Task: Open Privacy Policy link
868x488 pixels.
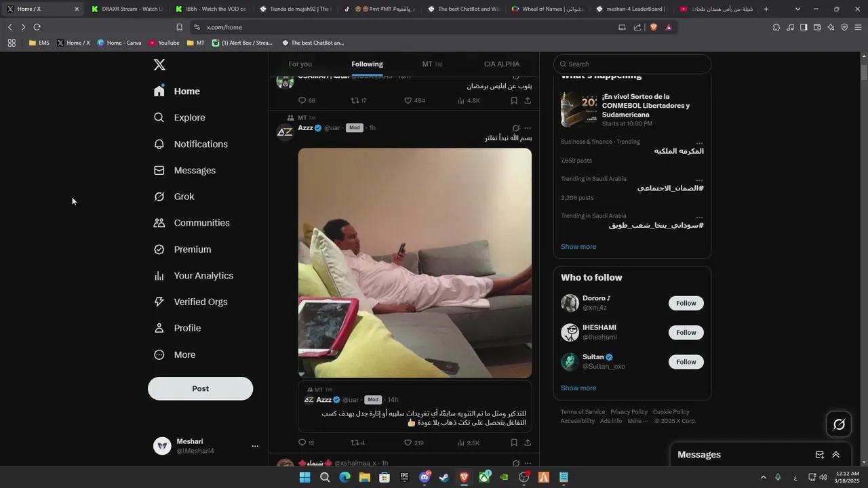Action: 629,412
